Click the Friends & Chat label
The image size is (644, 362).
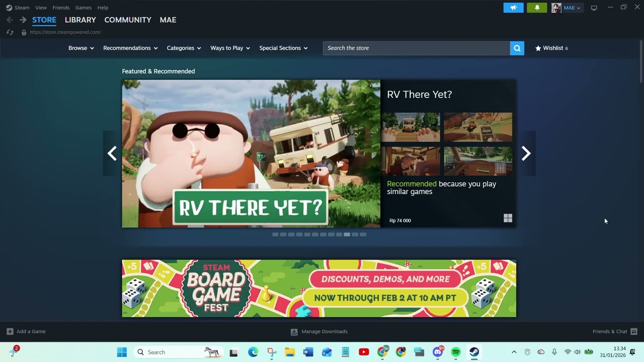pos(610,331)
